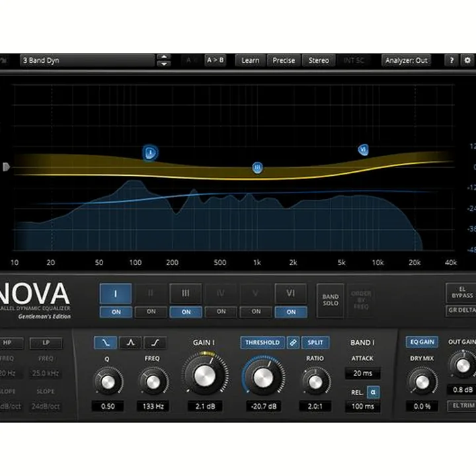Click the A > B copy button
Viewport: 476px width, 476px height.
click(215, 60)
